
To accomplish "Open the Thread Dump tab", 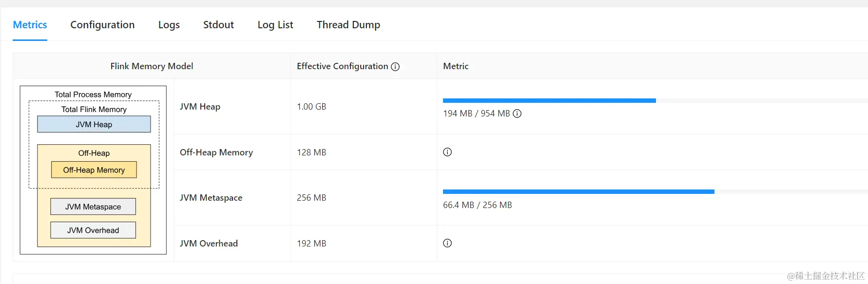I will pos(348,25).
